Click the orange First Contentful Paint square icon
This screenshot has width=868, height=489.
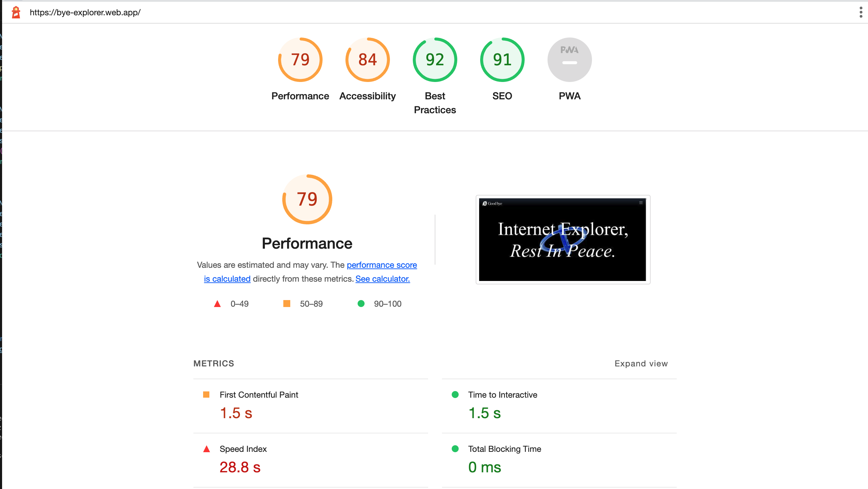point(207,395)
